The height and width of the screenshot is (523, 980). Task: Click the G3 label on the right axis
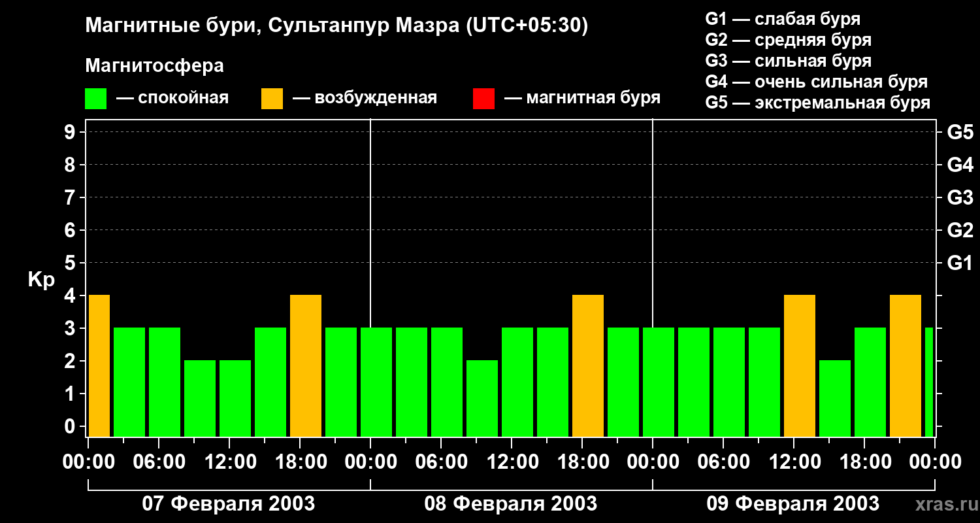960,197
